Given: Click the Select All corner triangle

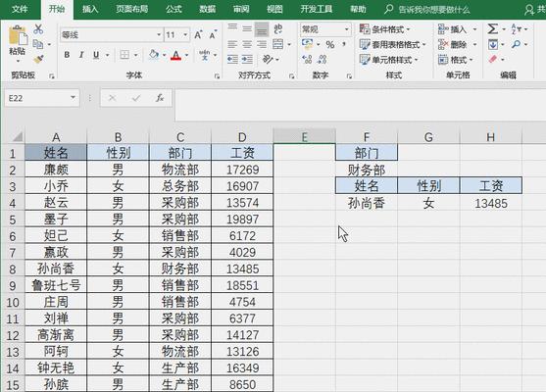Looking at the screenshot, I should [x=17, y=136].
